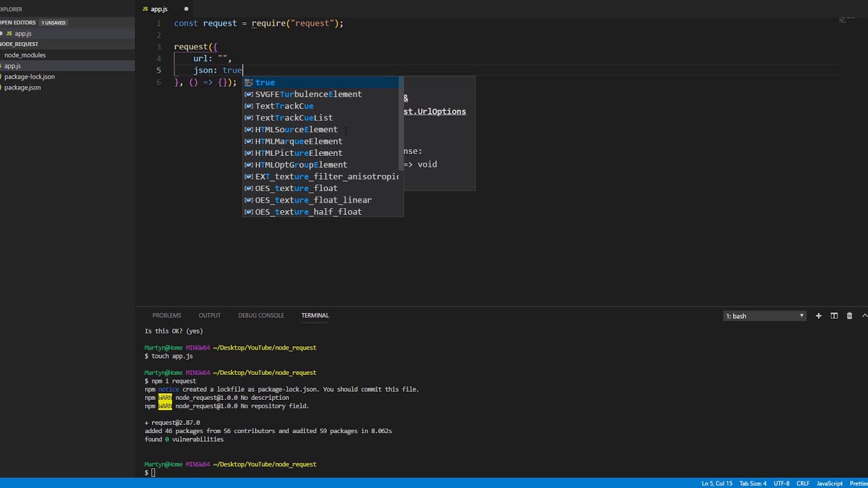
Task: Open the OUTPUT panel tab
Action: [209, 315]
